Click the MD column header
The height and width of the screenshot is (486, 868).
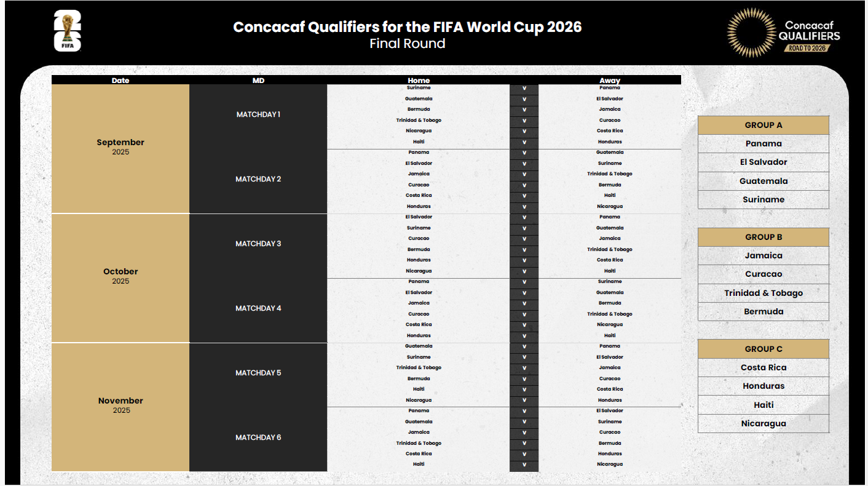click(x=258, y=80)
